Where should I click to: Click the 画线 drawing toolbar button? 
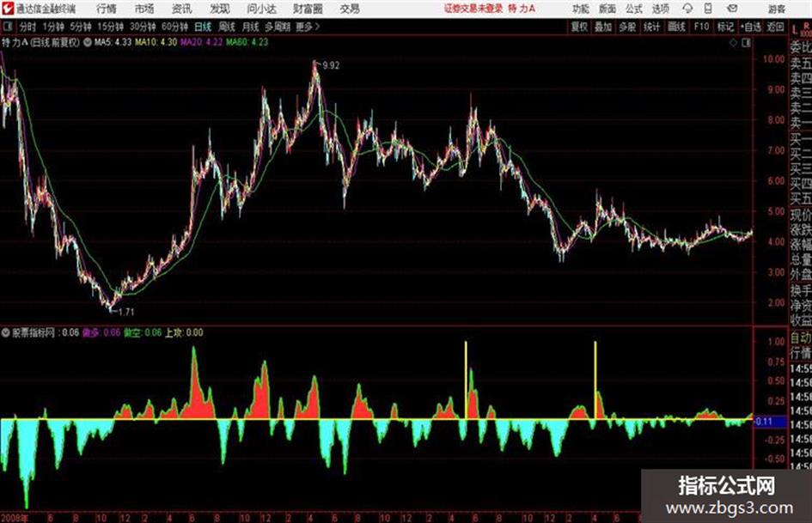pos(676,27)
